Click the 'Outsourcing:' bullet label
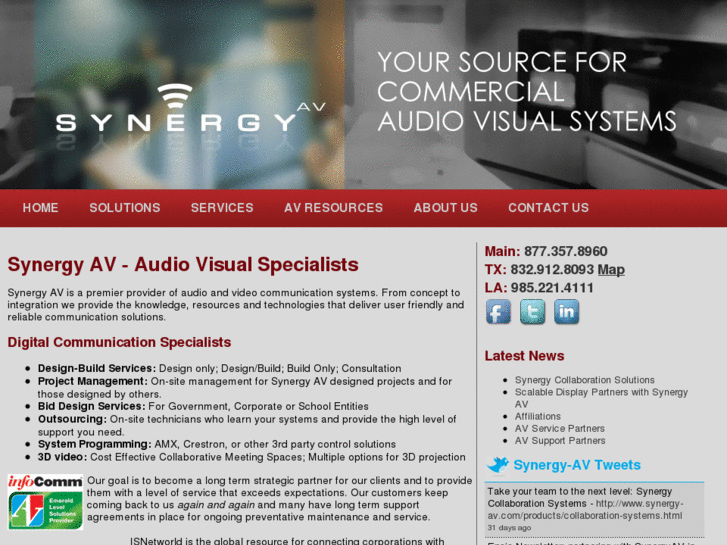 [72, 419]
